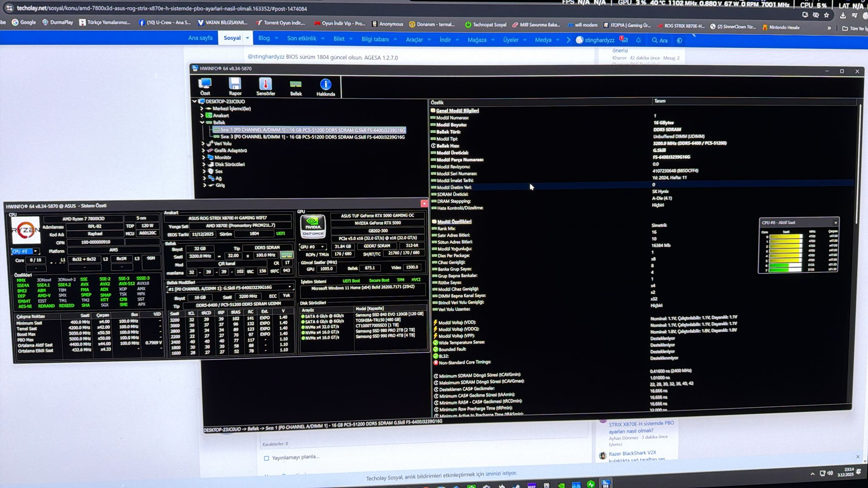Click the crossed-out eye icon in address bar
The height and width of the screenshot is (488, 868).
pos(816,15)
